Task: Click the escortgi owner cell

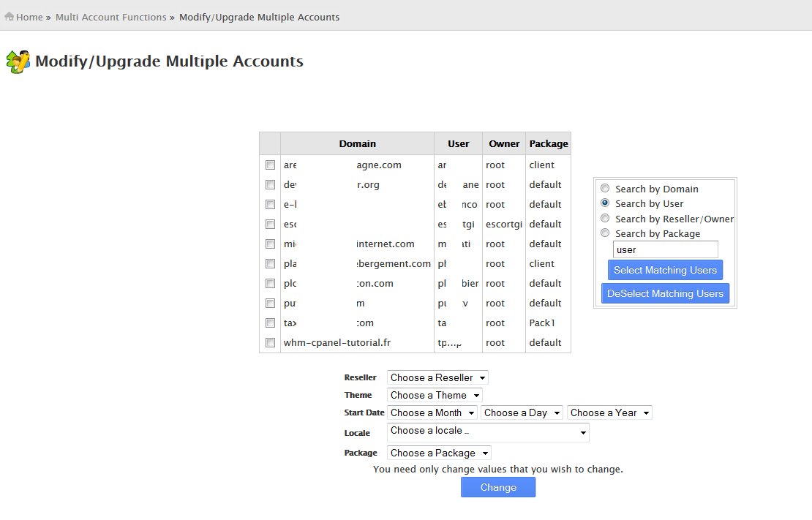Action: click(x=504, y=224)
